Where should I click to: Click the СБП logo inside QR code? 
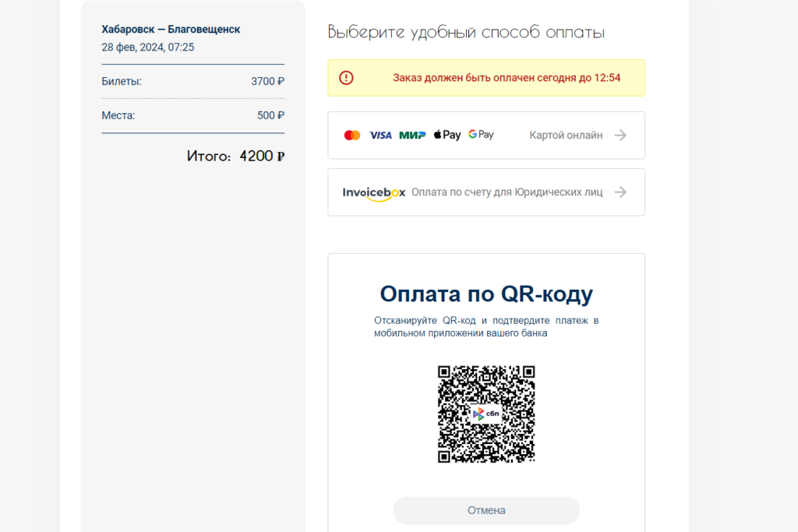pos(486,414)
